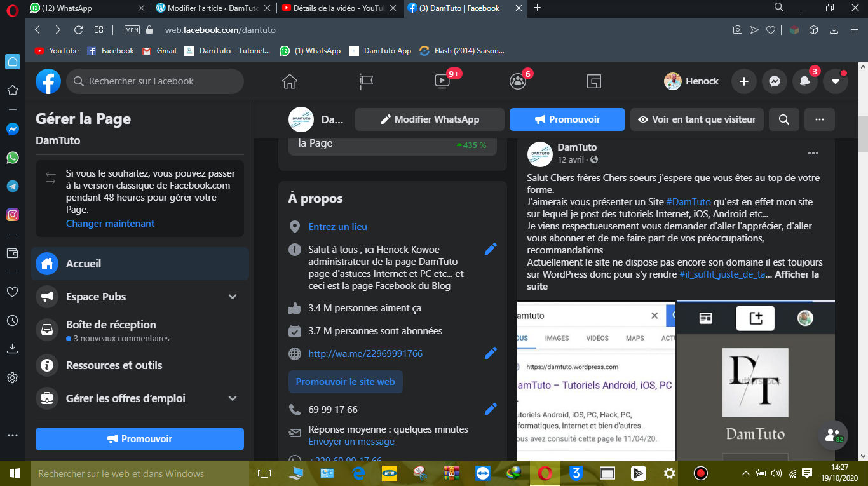Open Opera sidebar settings gear
The height and width of the screenshot is (486, 868).
point(12,378)
